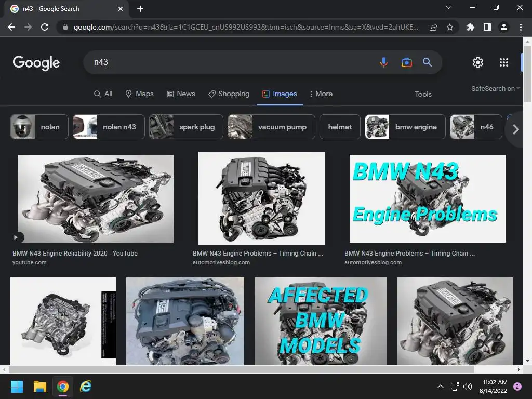Filter by the bmw engine chip
The image size is (532, 399).
405,127
